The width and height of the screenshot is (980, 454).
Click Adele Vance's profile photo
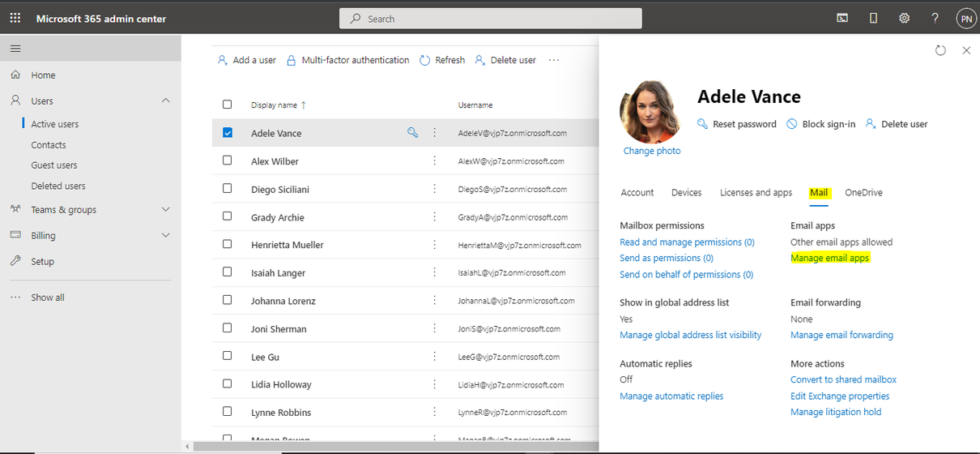point(651,112)
